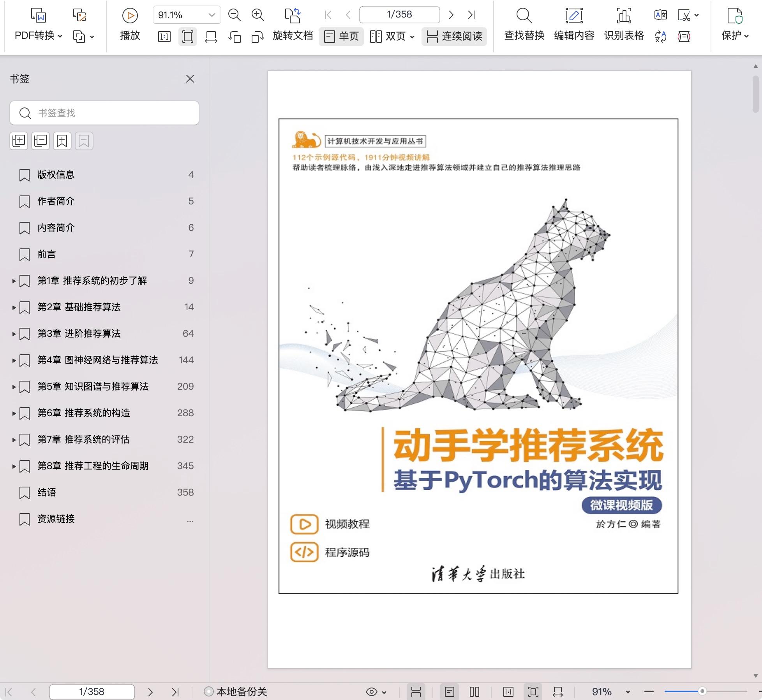Rotate page counterclockwise

click(x=234, y=37)
